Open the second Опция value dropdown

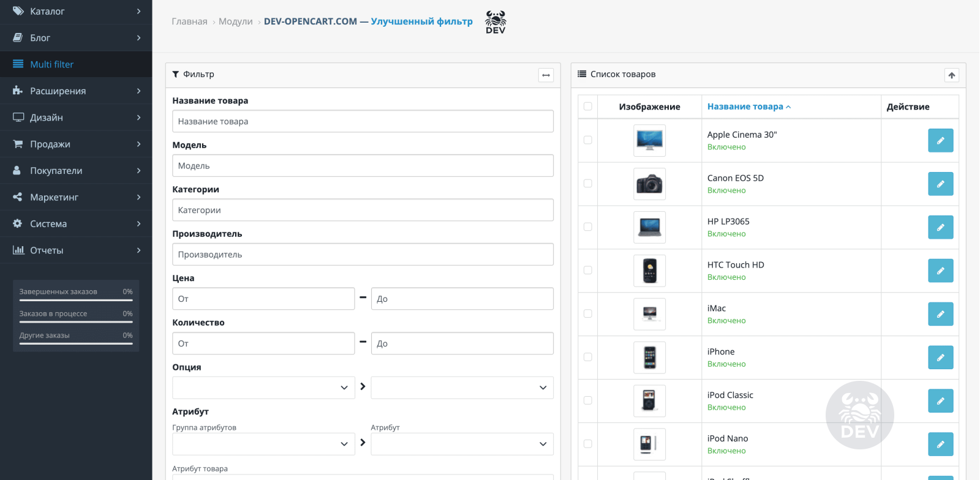click(462, 388)
